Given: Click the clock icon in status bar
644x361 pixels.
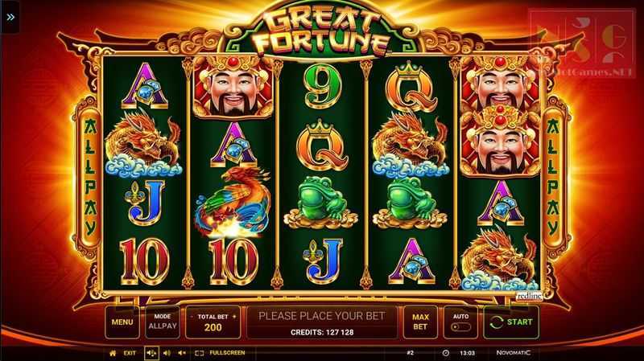Looking at the screenshot, I should [446, 353].
